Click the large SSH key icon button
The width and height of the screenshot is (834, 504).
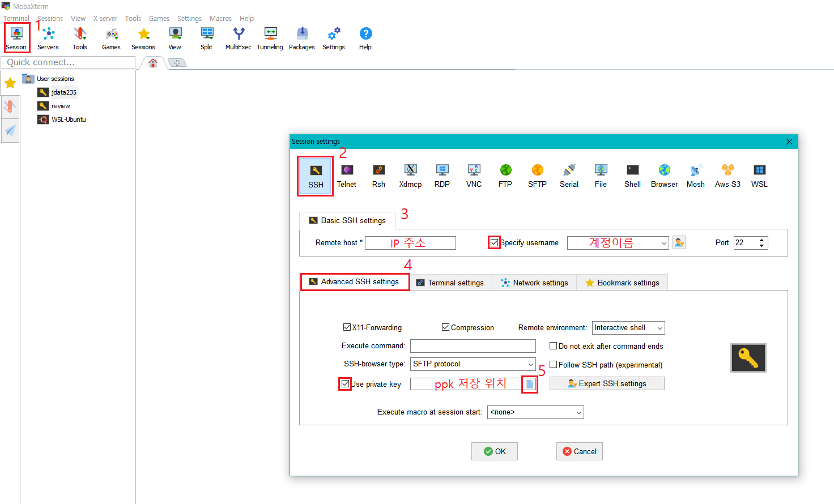[748, 358]
